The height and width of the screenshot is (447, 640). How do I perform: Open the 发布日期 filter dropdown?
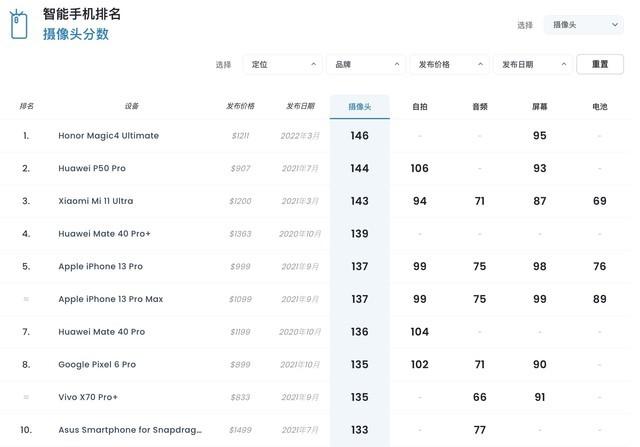pos(533,64)
